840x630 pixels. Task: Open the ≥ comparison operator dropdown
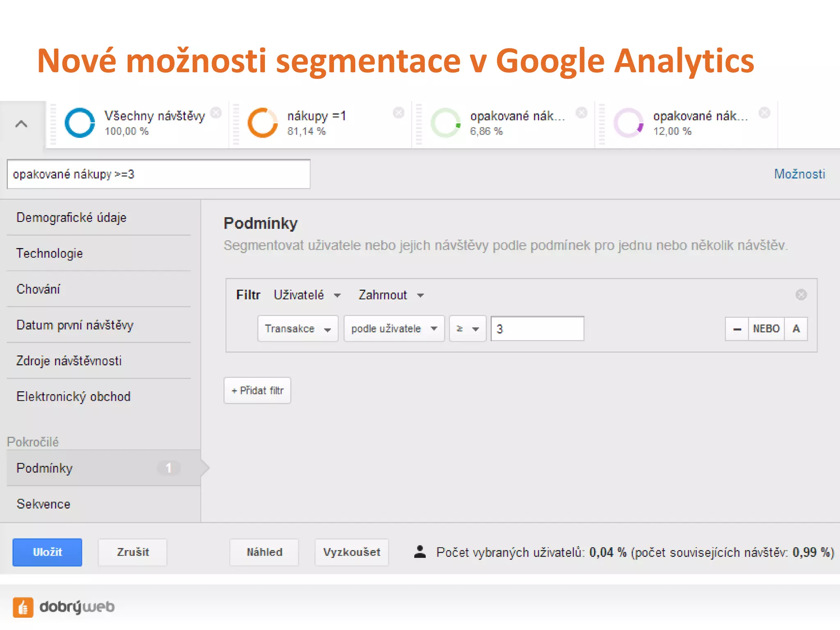pyautogui.click(x=468, y=329)
